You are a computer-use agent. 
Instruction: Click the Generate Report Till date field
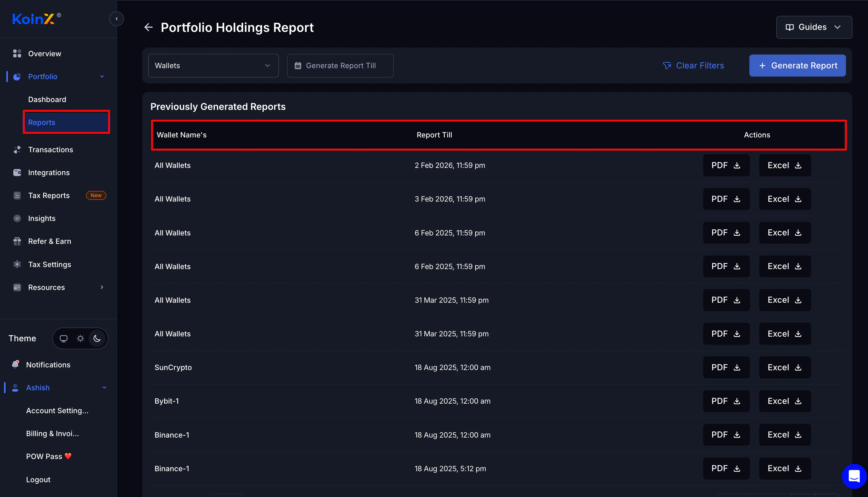(340, 66)
